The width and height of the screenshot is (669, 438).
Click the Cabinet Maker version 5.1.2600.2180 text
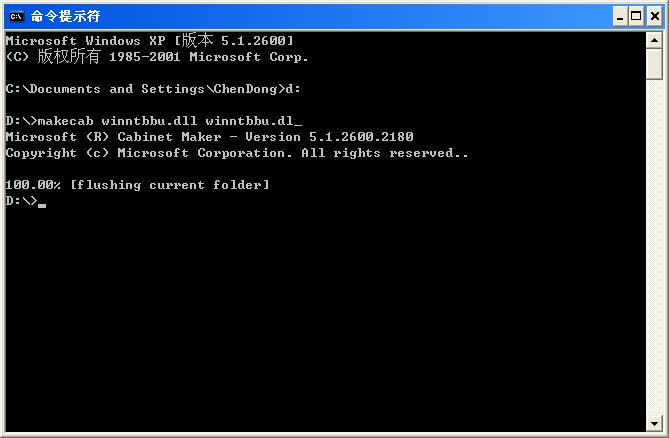click(x=265, y=137)
